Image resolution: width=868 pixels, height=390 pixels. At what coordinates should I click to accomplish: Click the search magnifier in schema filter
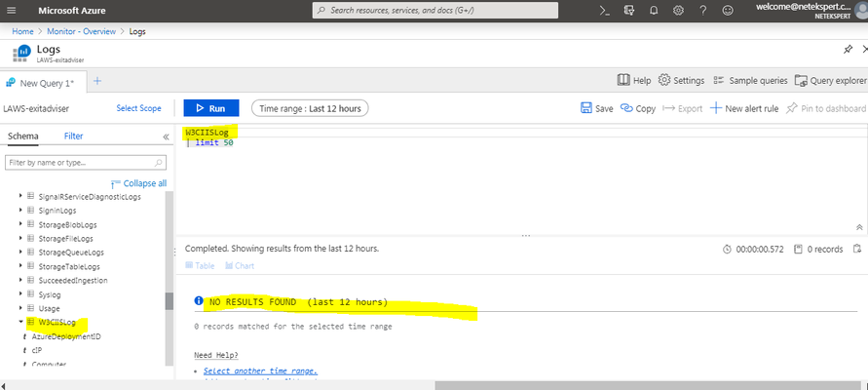click(159, 163)
